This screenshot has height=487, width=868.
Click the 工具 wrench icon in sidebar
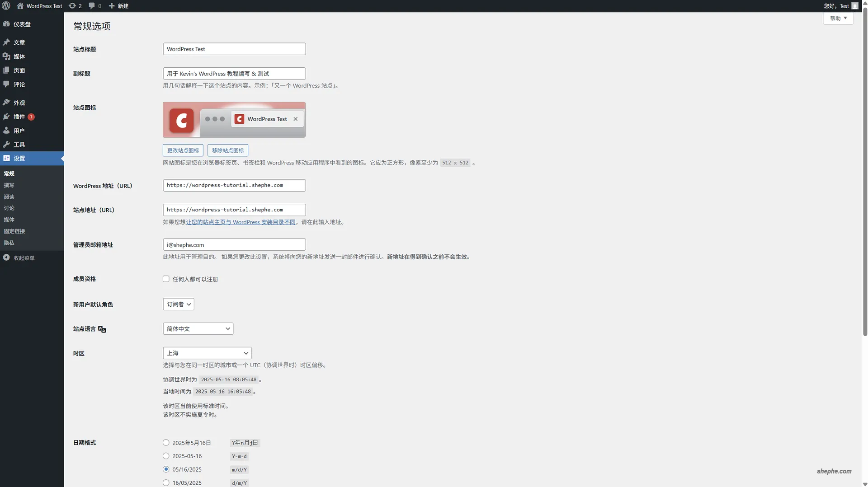(6, 145)
